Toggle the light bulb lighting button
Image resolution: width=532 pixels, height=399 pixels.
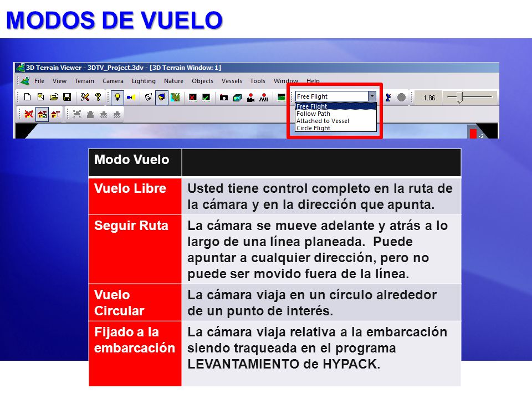click(x=117, y=98)
